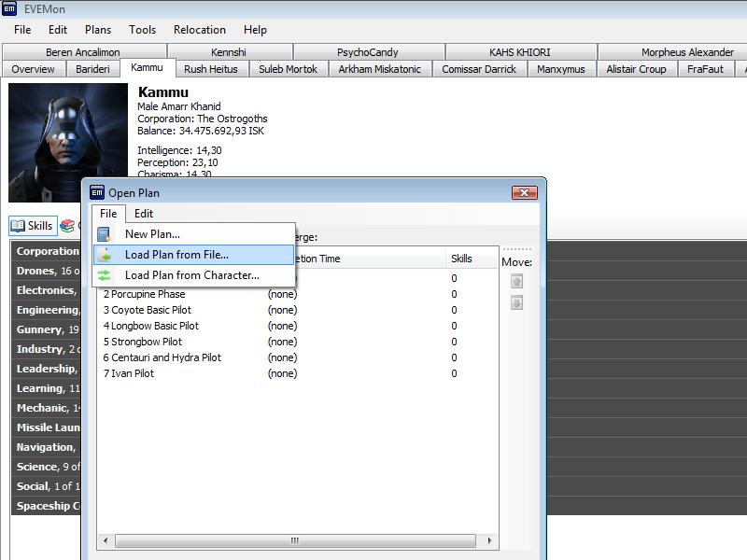Switch to the PsychoCandy tab
Screen dimensions: 747x560
(367, 52)
